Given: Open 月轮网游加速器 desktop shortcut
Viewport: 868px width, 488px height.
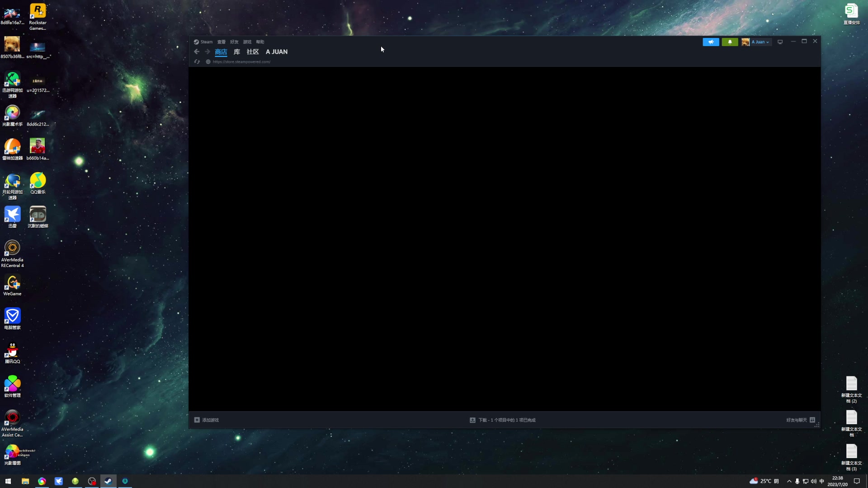Looking at the screenshot, I should (12, 187).
